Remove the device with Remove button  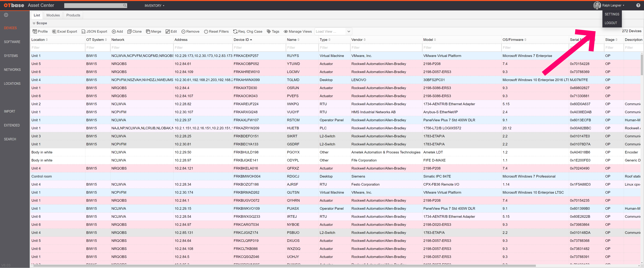click(x=190, y=31)
